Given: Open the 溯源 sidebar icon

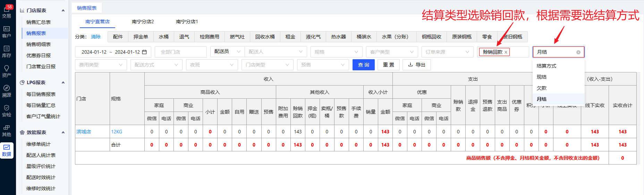Looking at the screenshot, I should 7,91.
